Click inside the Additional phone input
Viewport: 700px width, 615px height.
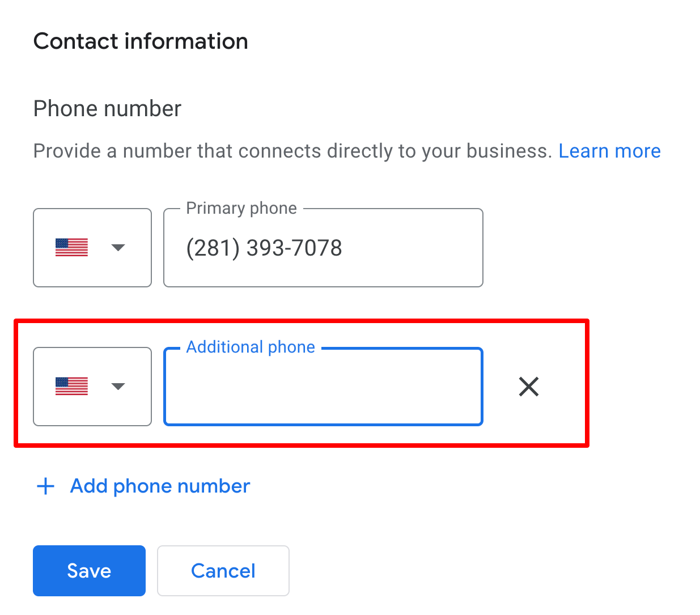[x=323, y=387]
